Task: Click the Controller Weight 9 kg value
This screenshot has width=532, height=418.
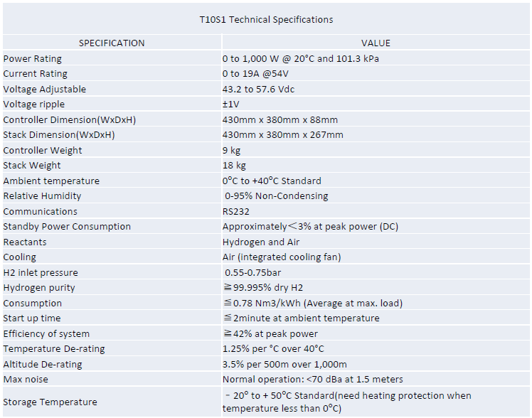Action: click(x=232, y=151)
